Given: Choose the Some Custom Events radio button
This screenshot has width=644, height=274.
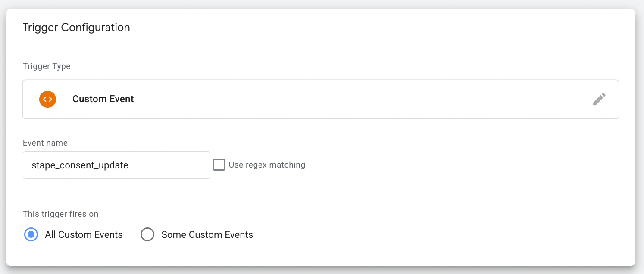Looking at the screenshot, I should coord(147,235).
